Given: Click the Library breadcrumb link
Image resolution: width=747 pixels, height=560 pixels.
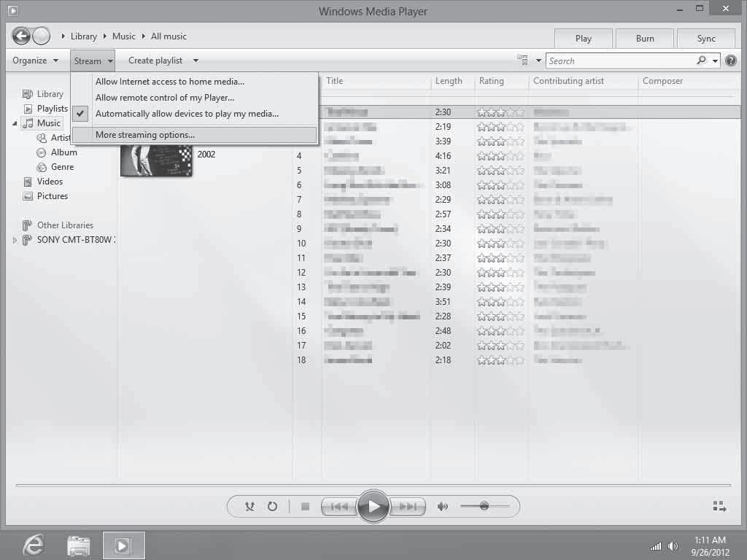Looking at the screenshot, I should pos(83,36).
